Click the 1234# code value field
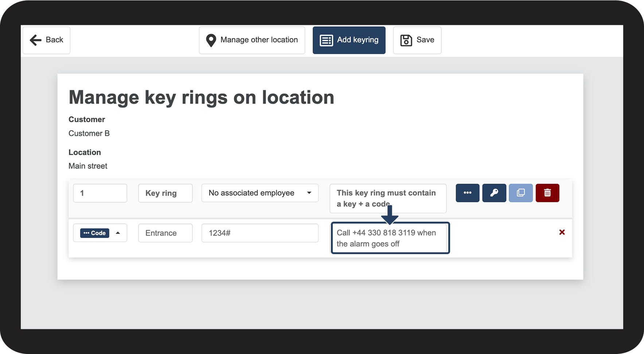 [260, 233]
